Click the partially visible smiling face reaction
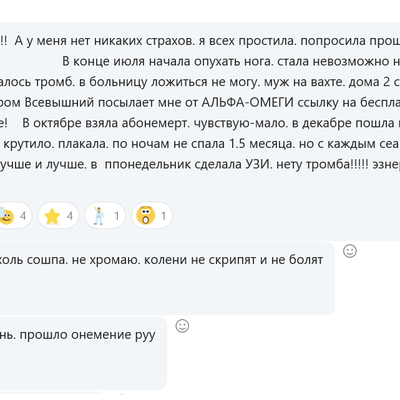This screenshot has width=400, height=400. 6,216
